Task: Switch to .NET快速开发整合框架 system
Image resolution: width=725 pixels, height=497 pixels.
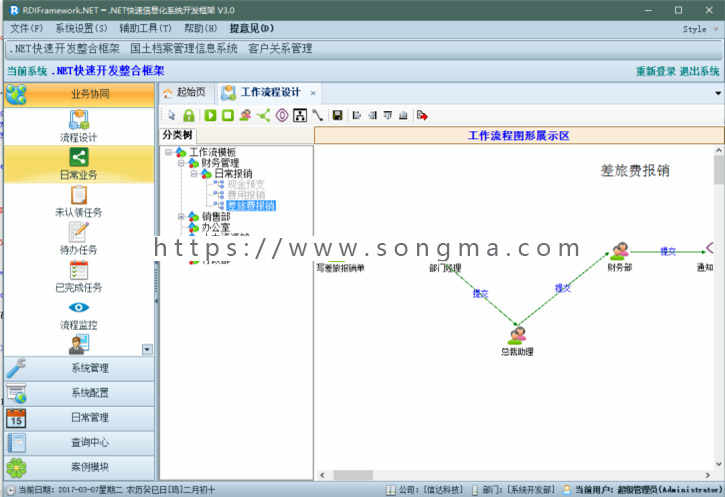Action: [x=64, y=49]
